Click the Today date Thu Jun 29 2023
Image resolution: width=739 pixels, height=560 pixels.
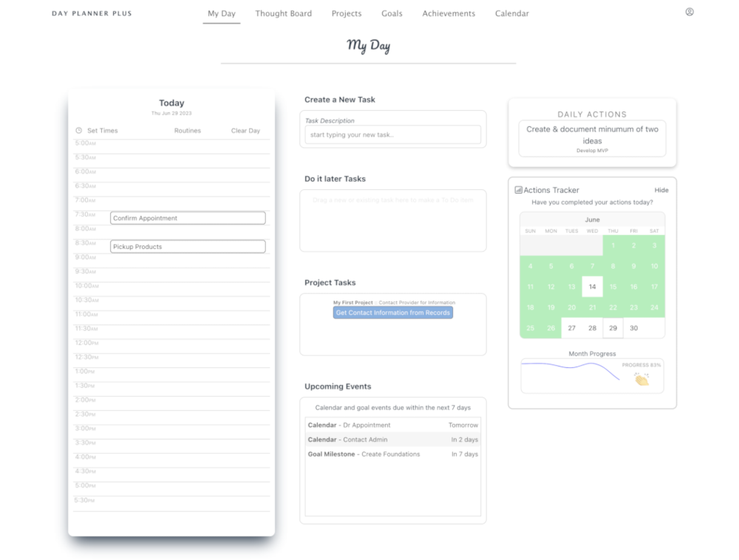click(171, 113)
